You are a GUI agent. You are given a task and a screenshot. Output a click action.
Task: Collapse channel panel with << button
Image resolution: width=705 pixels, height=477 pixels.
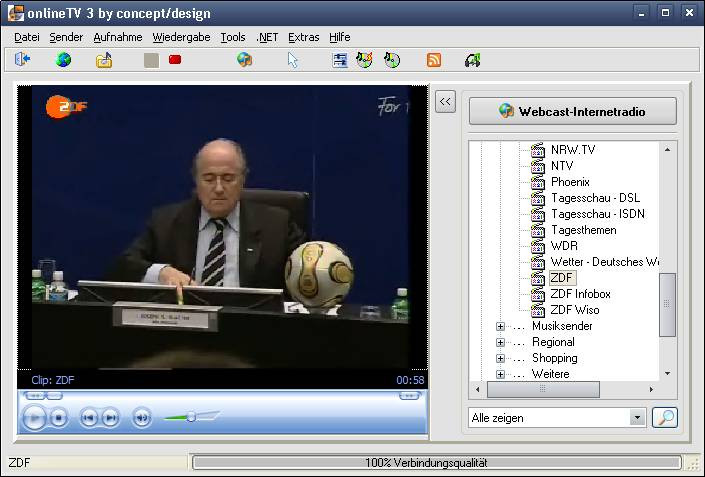[445, 102]
